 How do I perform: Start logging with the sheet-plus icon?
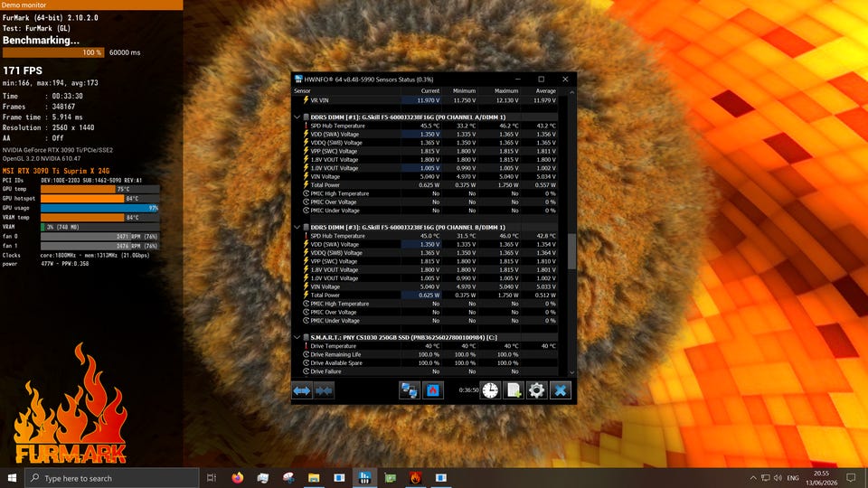[x=514, y=390]
